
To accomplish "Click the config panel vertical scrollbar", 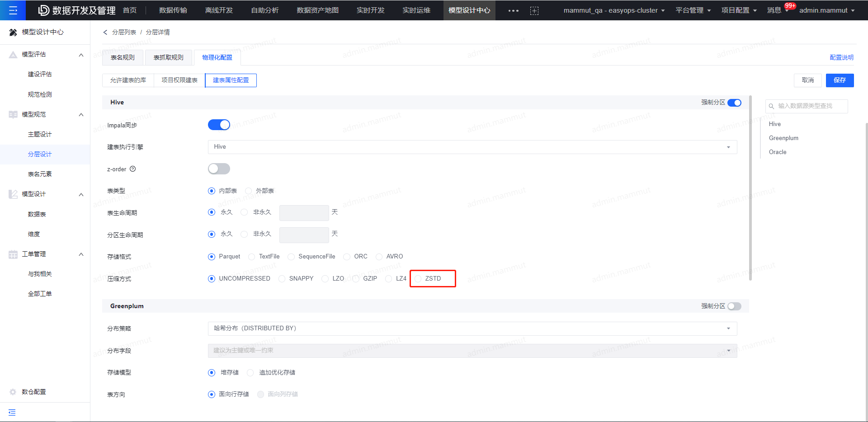I will click(x=750, y=188).
